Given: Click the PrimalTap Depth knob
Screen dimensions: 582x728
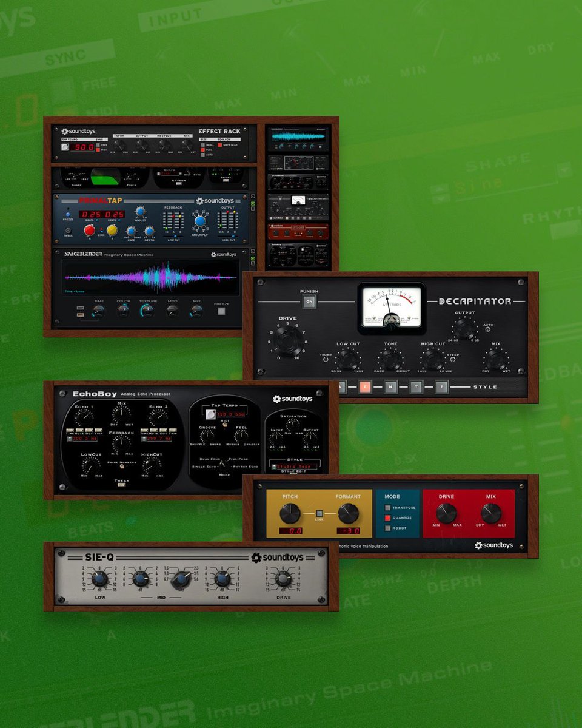Looking at the screenshot, I should 149,231.
